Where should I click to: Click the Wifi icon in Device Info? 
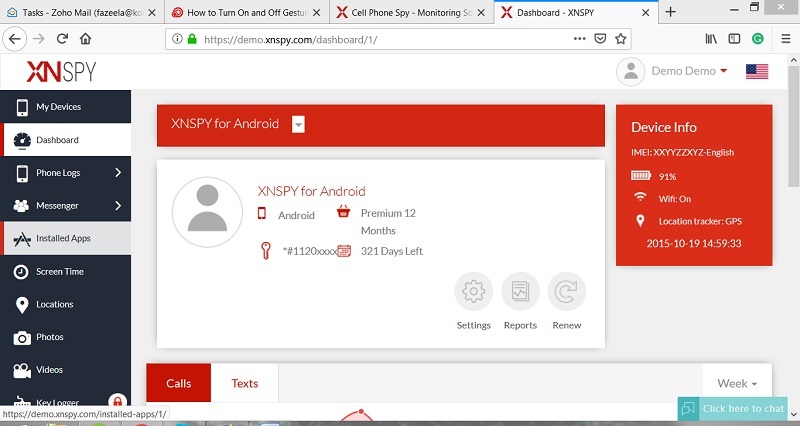pyautogui.click(x=640, y=197)
